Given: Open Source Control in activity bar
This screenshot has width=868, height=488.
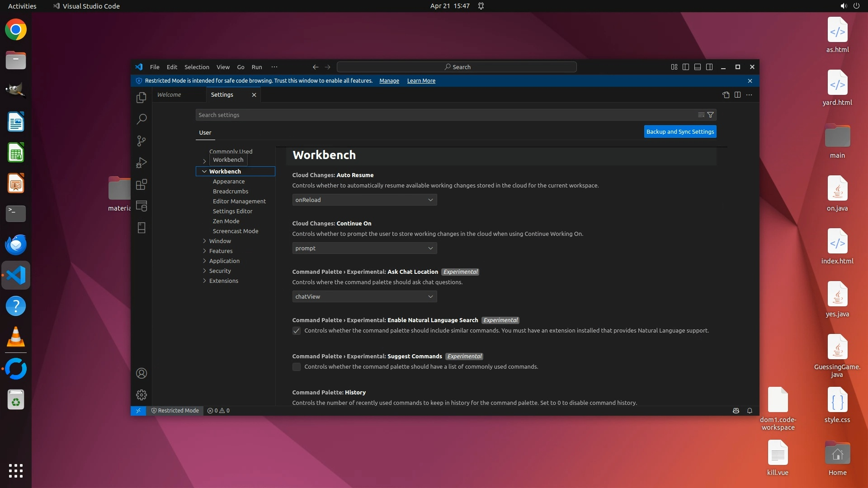Looking at the screenshot, I should (x=142, y=141).
